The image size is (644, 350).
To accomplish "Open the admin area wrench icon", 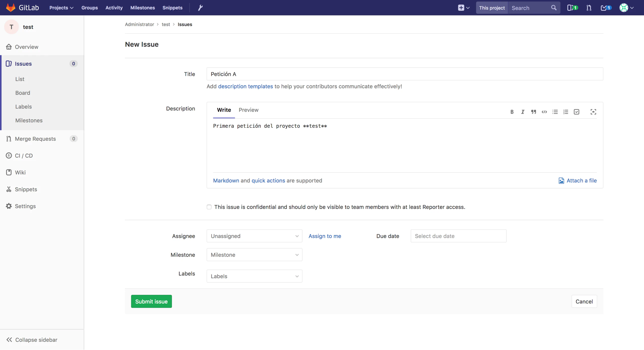I will [200, 8].
